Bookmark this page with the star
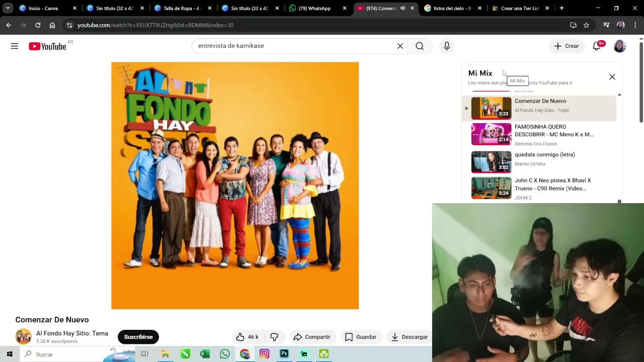 pyautogui.click(x=586, y=25)
